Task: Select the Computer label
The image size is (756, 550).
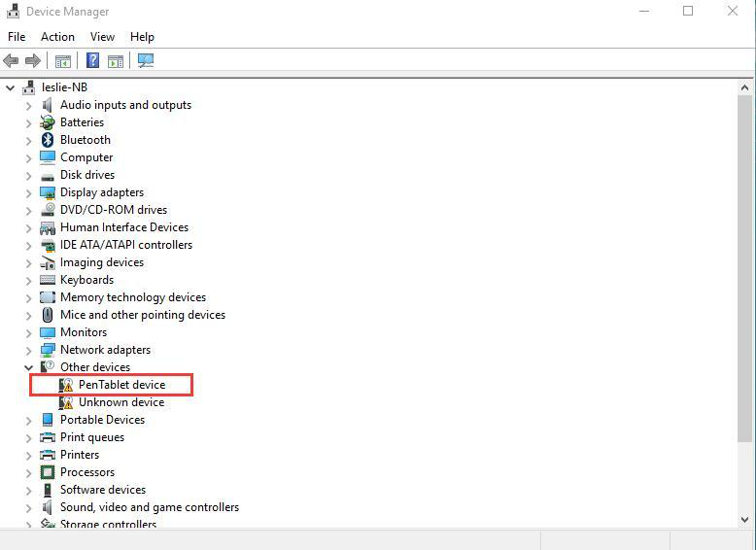Action: click(86, 157)
